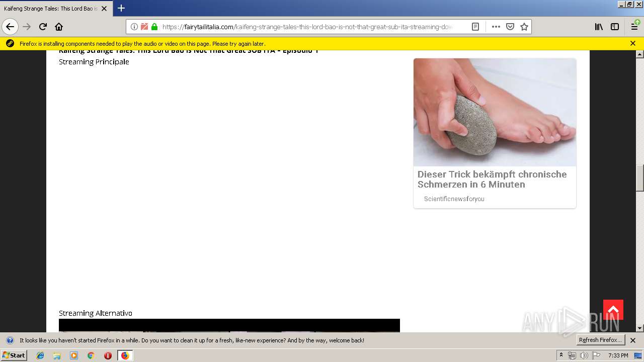Save page to Pocket
The height and width of the screenshot is (362, 644).
(x=510, y=27)
